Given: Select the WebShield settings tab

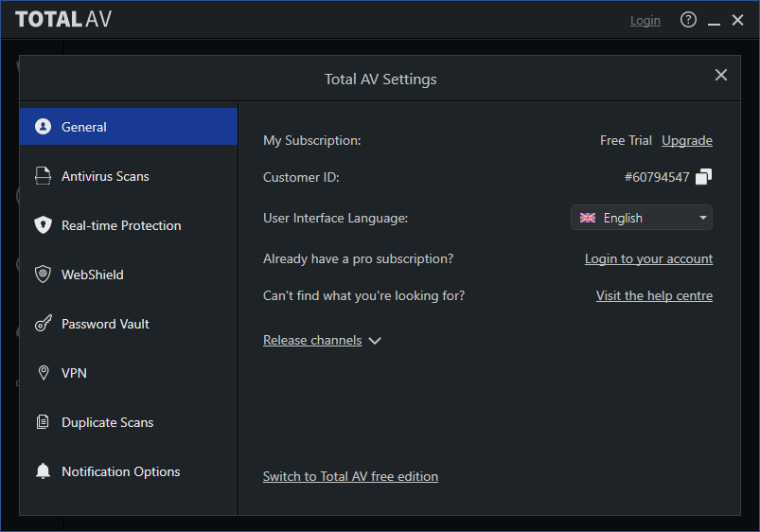Looking at the screenshot, I should click(129, 274).
